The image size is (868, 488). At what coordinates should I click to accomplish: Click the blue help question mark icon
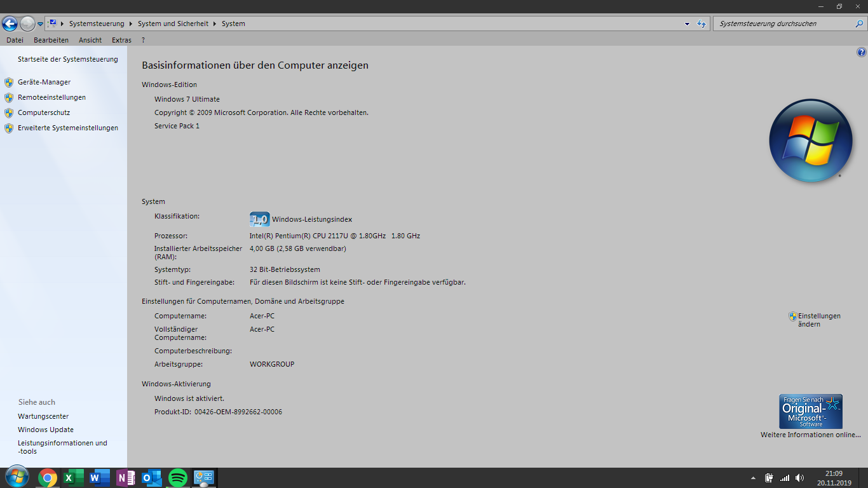point(862,52)
